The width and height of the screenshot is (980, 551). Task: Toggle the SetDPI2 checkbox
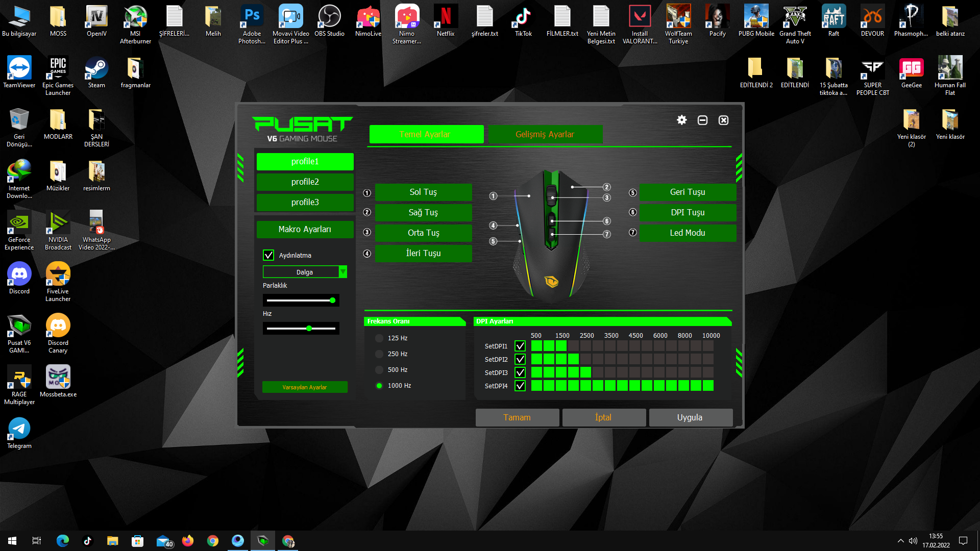pyautogui.click(x=520, y=359)
